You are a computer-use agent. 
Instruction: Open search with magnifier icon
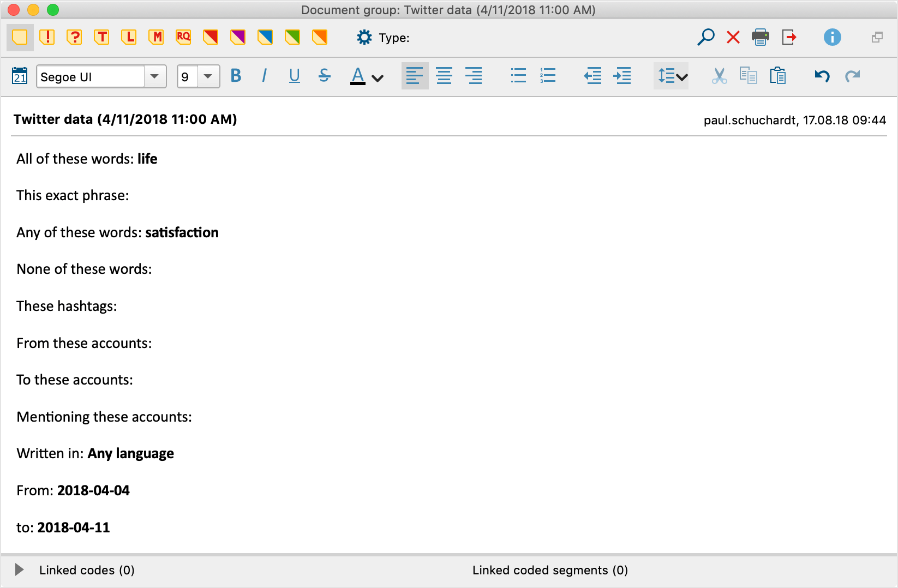706,37
